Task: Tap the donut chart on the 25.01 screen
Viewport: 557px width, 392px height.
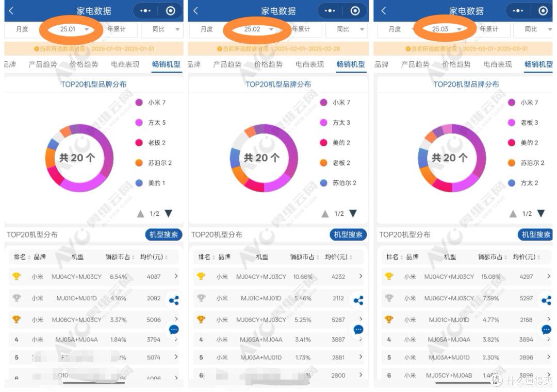Action: pyautogui.click(x=79, y=158)
